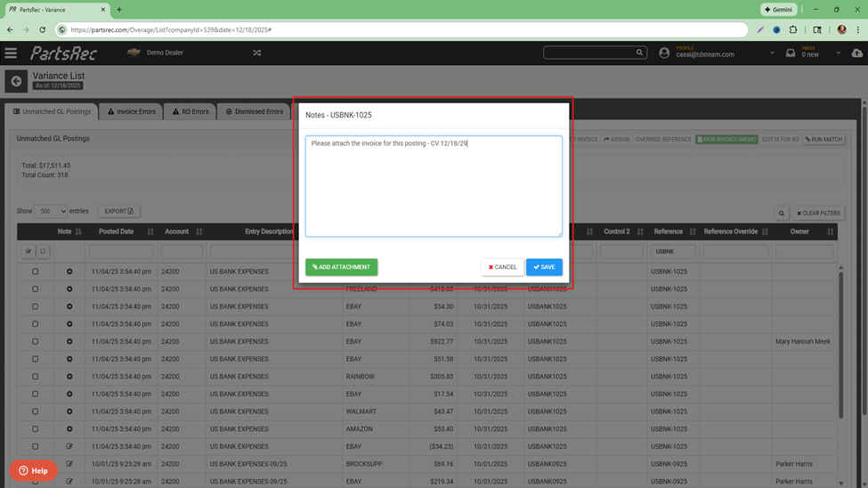Open the RO Errors tab
This screenshot has height=488, width=868.
click(x=191, y=111)
